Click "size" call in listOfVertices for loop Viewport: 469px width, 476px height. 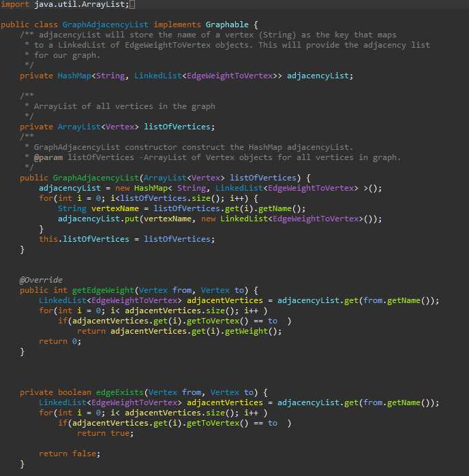point(201,198)
